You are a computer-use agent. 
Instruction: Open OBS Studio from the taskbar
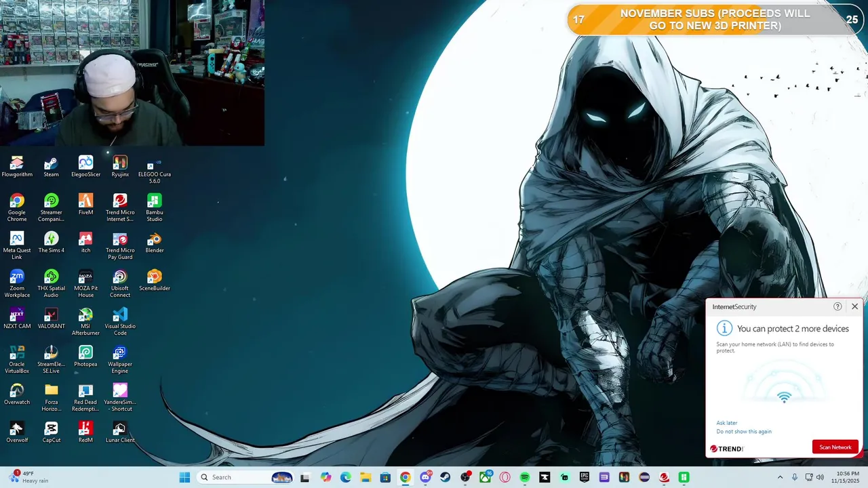465,477
